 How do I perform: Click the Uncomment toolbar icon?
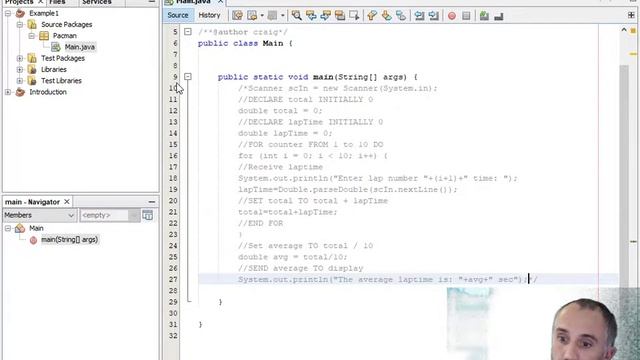tap(498, 17)
